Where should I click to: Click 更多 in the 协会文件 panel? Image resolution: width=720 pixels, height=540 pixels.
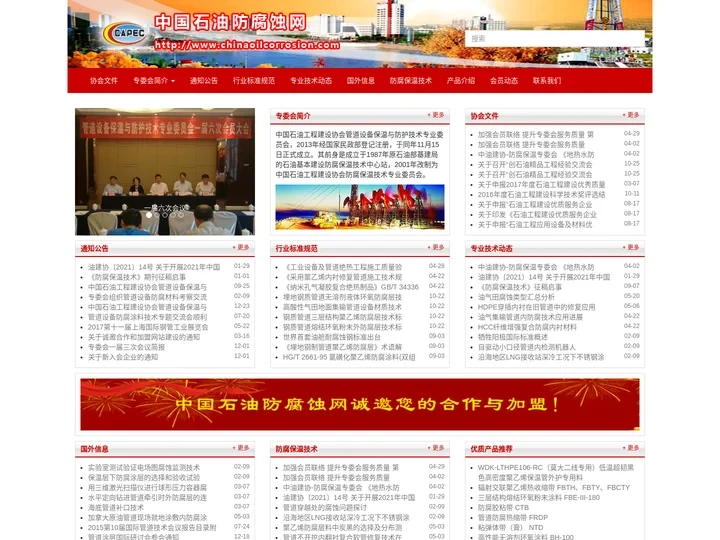tap(631, 115)
